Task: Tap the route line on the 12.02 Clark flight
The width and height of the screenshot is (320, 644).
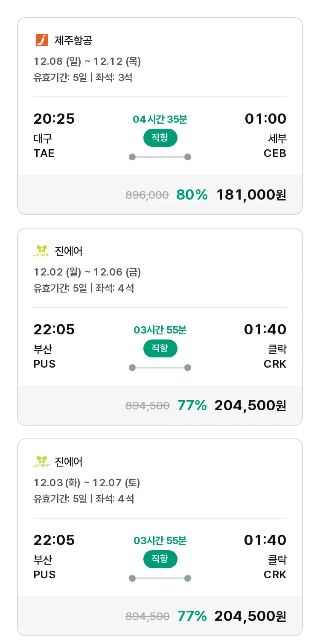Action: pyautogui.click(x=160, y=368)
